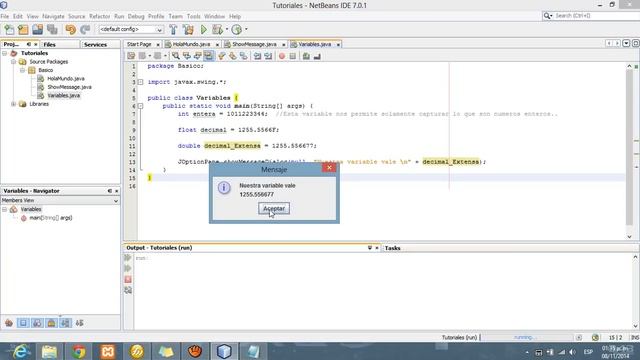Close the Start Page tab
This screenshot has height=360, width=640.
(158, 44)
